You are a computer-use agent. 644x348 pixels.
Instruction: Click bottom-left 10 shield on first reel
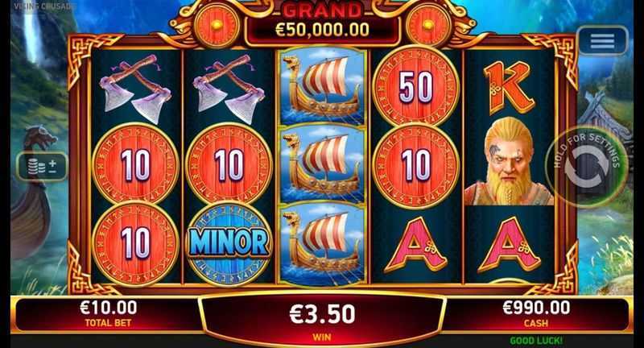click(135, 242)
